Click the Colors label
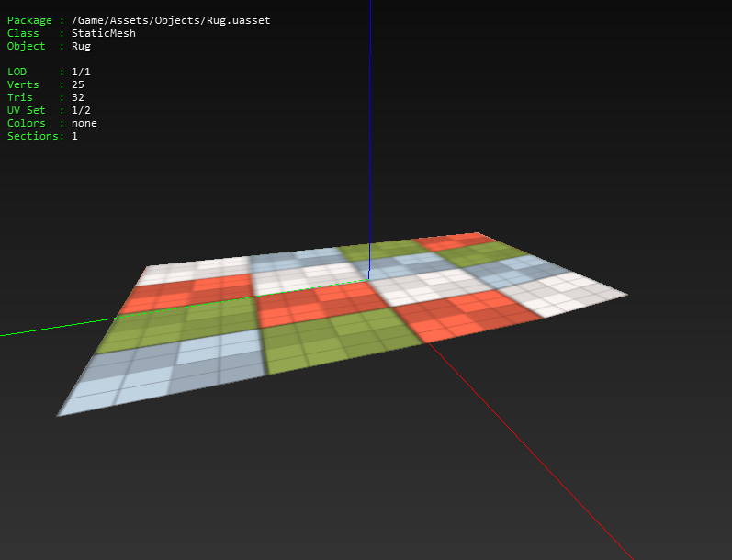 pyautogui.click(x=26, y=123)
